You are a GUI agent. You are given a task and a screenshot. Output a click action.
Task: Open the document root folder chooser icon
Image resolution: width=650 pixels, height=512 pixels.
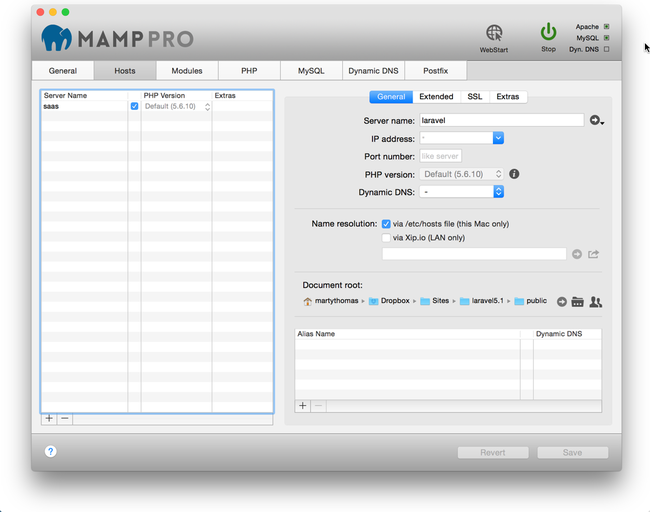[x=578, y=301]
